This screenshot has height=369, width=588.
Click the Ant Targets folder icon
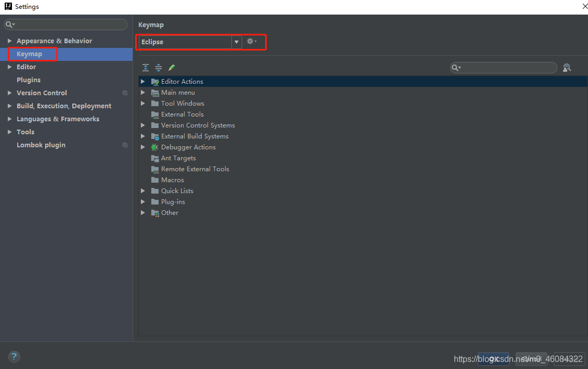155,158
